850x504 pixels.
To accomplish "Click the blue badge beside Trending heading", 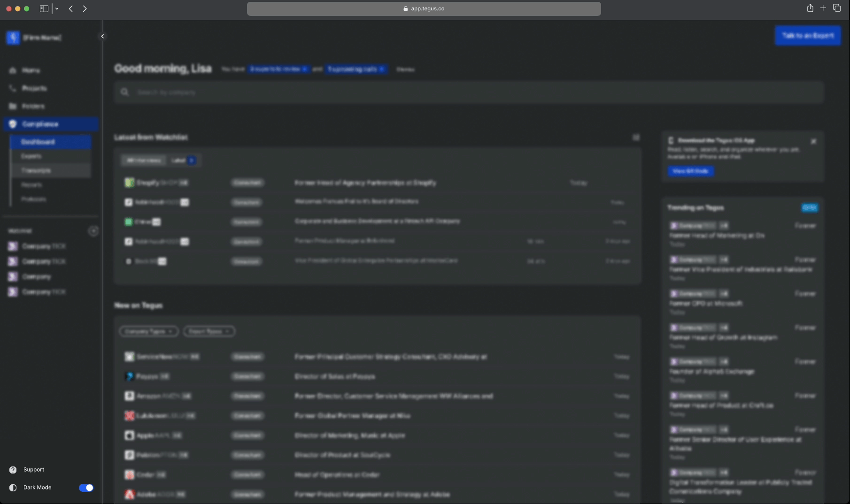I will [810, 207].
